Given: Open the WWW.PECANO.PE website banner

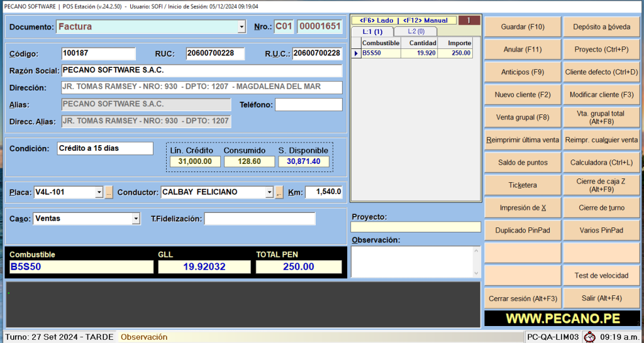Looking at the screenshot, I should pyautogui.click(x=562, y=318).
